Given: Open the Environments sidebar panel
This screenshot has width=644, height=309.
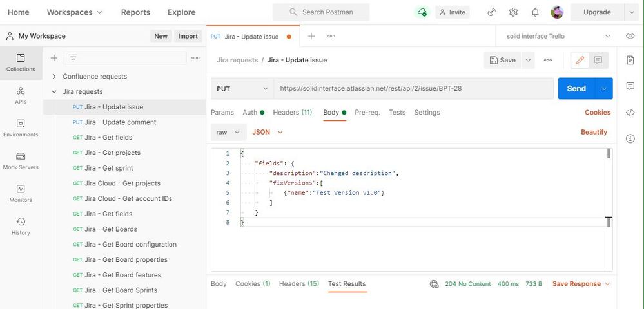Looking at the screenshot, I should [x=21, y=127].
